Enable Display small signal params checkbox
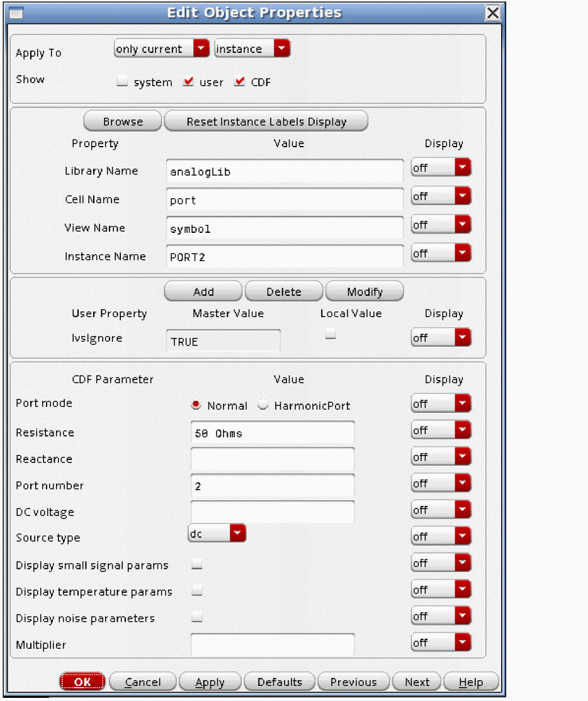 [x=197, y=565]
